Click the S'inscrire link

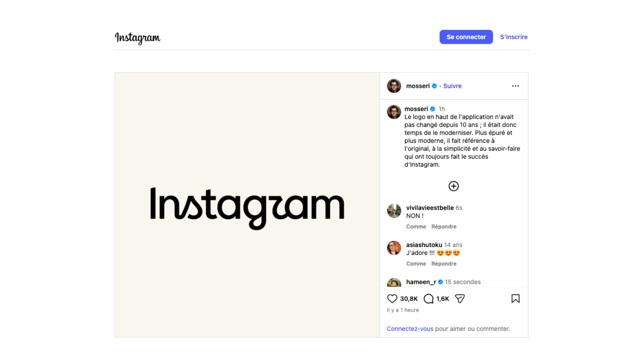click(514, 37)
